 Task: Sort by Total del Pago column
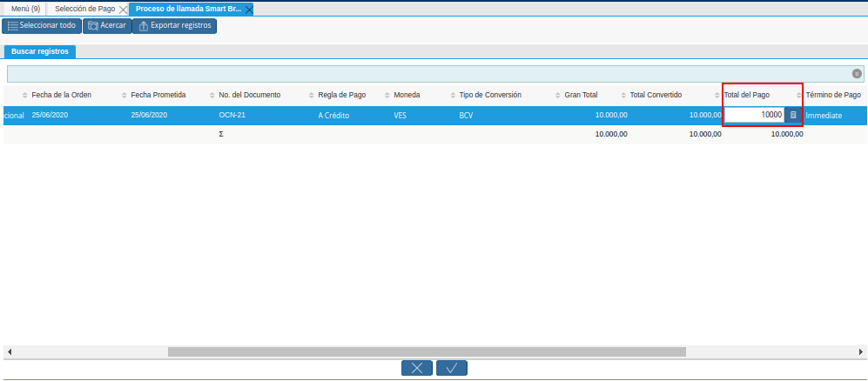click(x=747, y=95)
